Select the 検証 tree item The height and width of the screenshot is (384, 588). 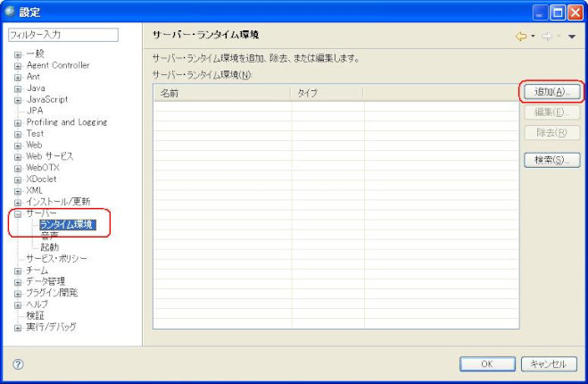pyautogui.click(x=35, y=315)
